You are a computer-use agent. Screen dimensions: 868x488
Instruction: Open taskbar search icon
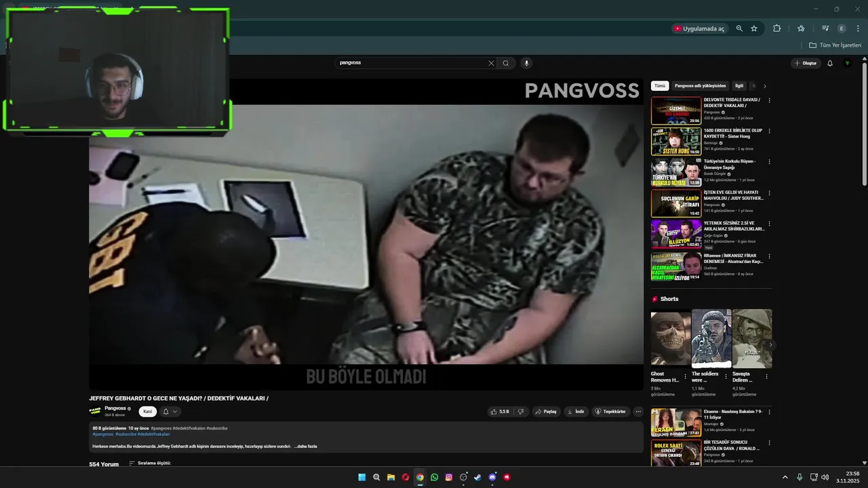tap(376, 477)
